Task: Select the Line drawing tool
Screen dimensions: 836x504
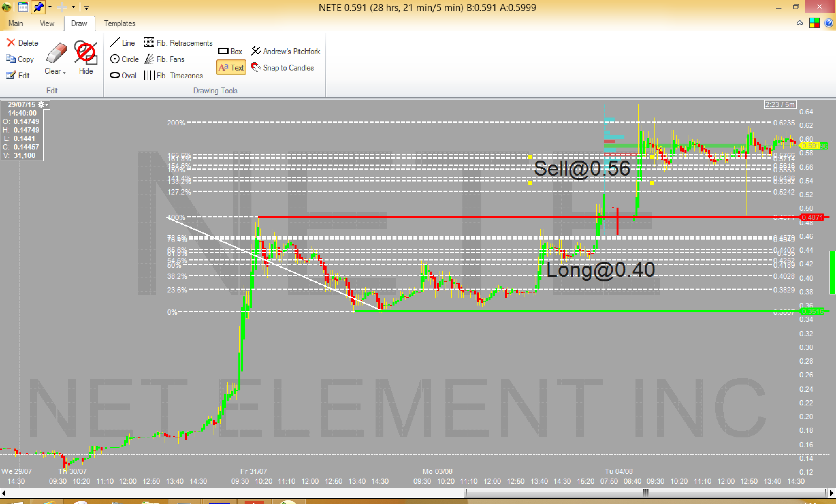Action: [x=122, y=43]
